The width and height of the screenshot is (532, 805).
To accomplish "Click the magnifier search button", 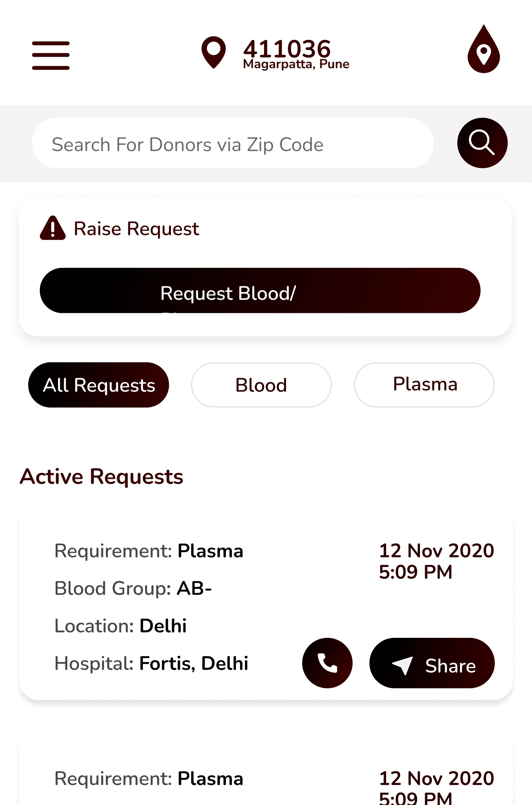I will pos(482,143).
